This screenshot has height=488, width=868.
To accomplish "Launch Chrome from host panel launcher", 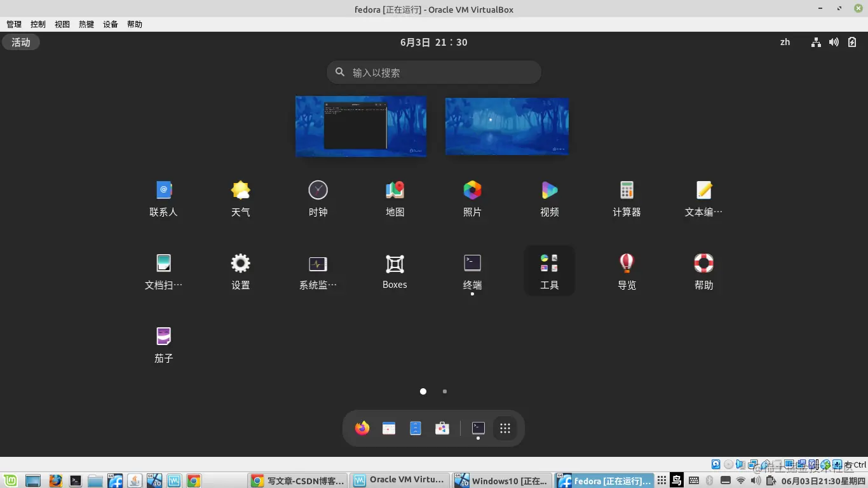I will (x=194, y=480).
